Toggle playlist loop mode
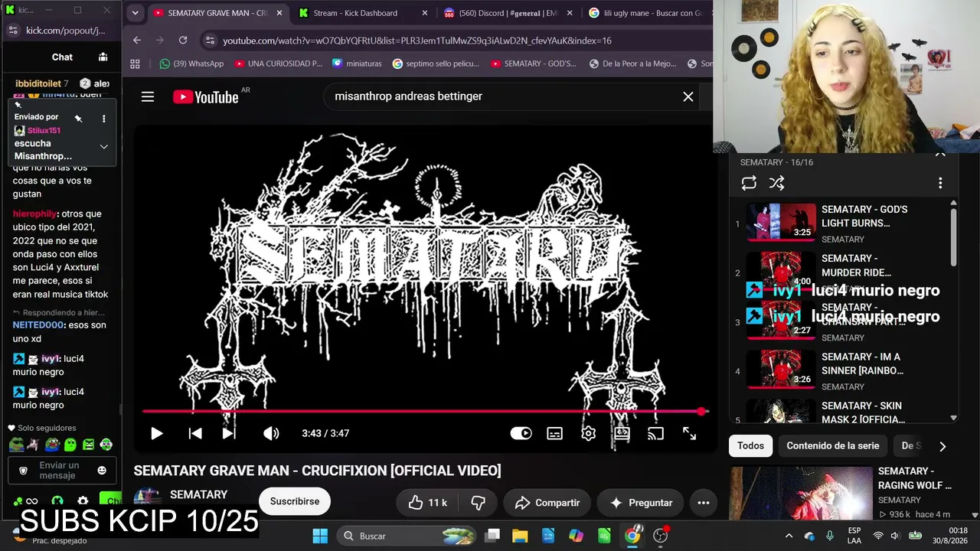This screenshot has height=551, width=980. pyautogui.click(x=749, y=183)
